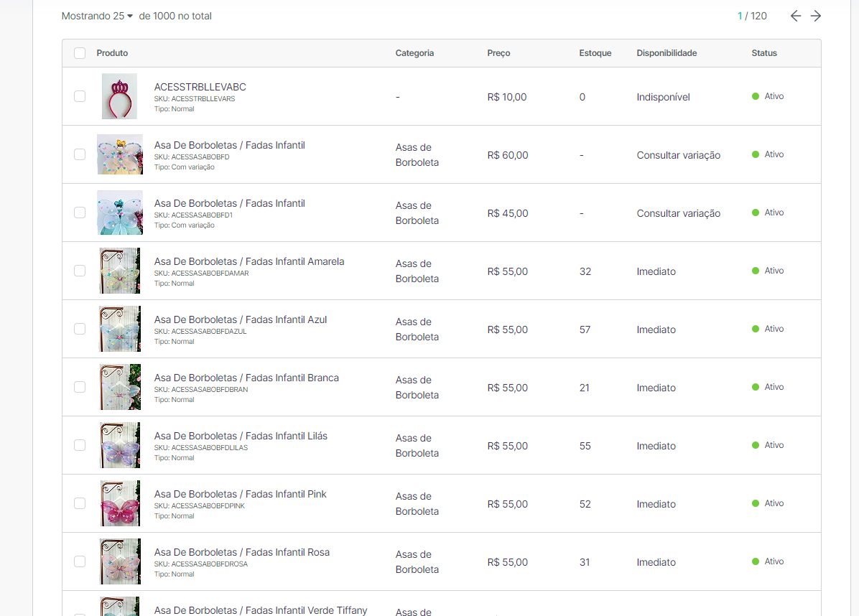Open Asa De Borboletas Fadas Infantil Lilás
Viewport: 859px width, 616px height.
(x=241, y=436)
